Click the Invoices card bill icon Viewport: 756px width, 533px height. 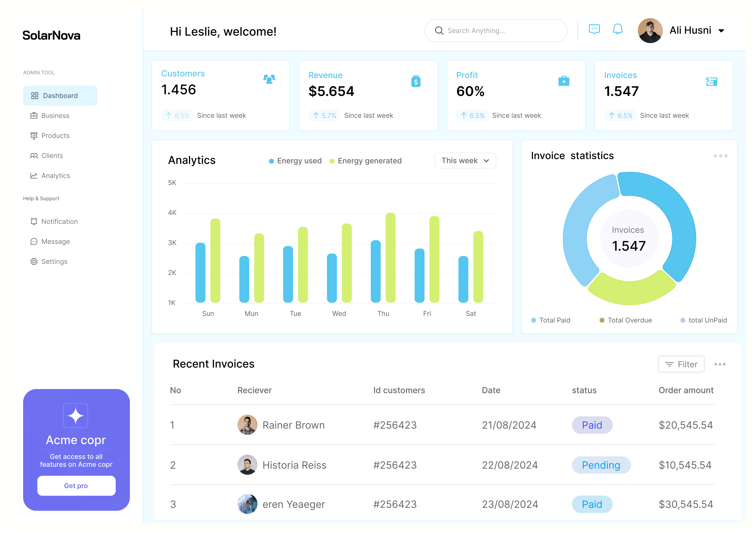point(712,81)
